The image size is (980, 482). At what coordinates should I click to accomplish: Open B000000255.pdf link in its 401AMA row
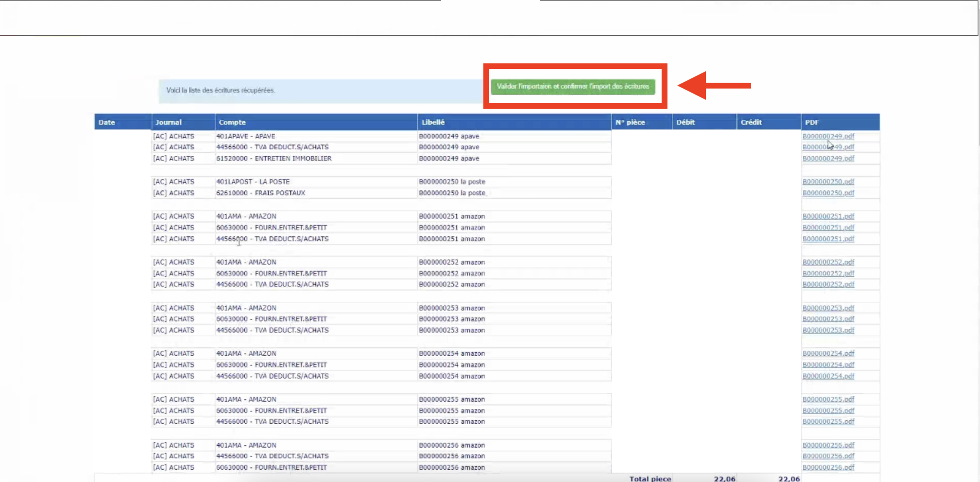828,399
